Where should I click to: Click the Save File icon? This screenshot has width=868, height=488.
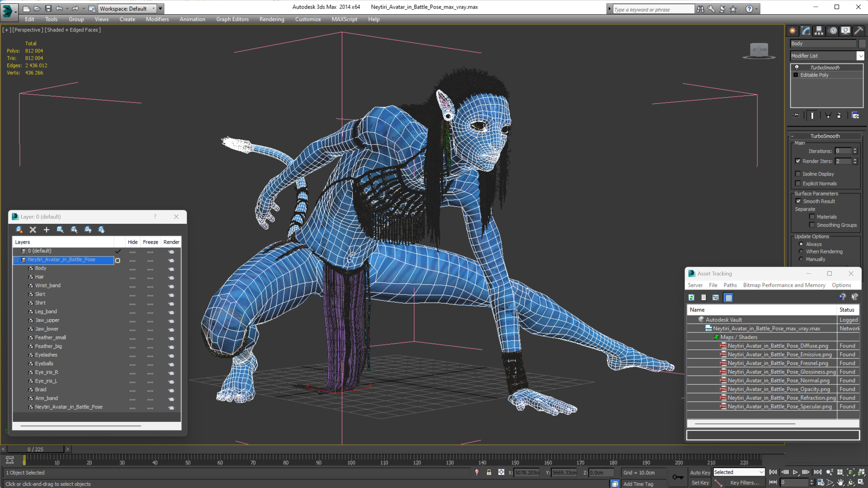pyautogui.click(x=48, y=9)
